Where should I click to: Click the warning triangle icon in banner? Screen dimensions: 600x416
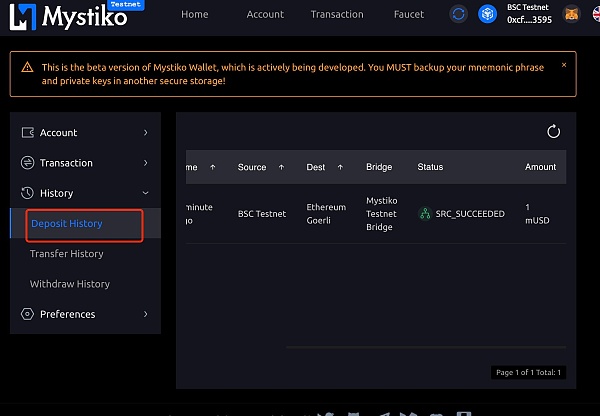pos(27,67)
